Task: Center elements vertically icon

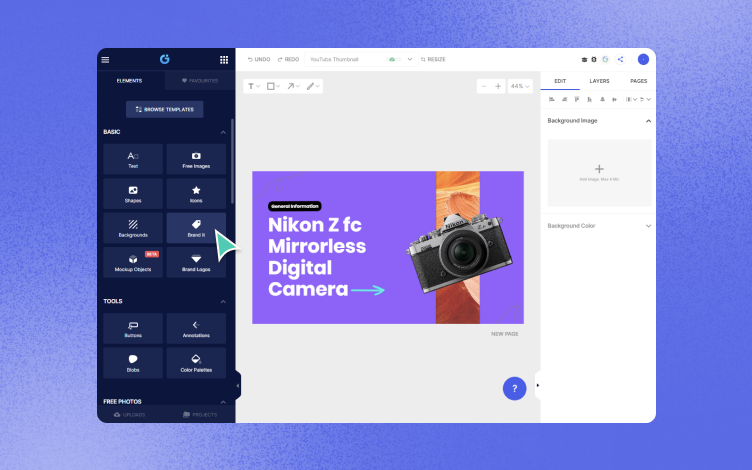Action: (x=614, y=99)
